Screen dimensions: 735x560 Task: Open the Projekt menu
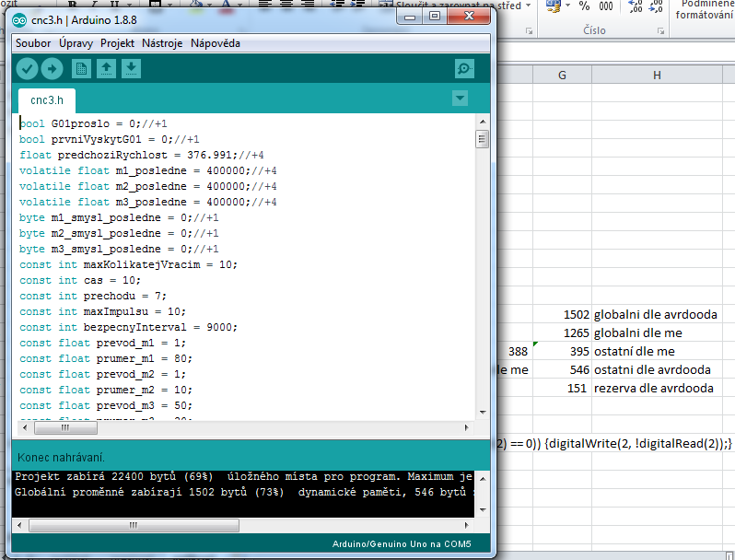[x=117, y=43]
